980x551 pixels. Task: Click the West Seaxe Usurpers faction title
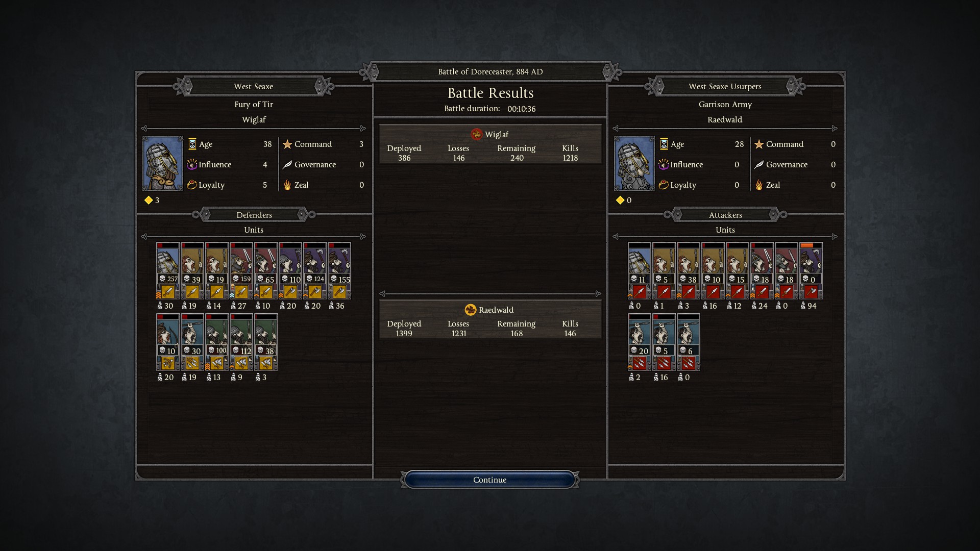point(725,86)
